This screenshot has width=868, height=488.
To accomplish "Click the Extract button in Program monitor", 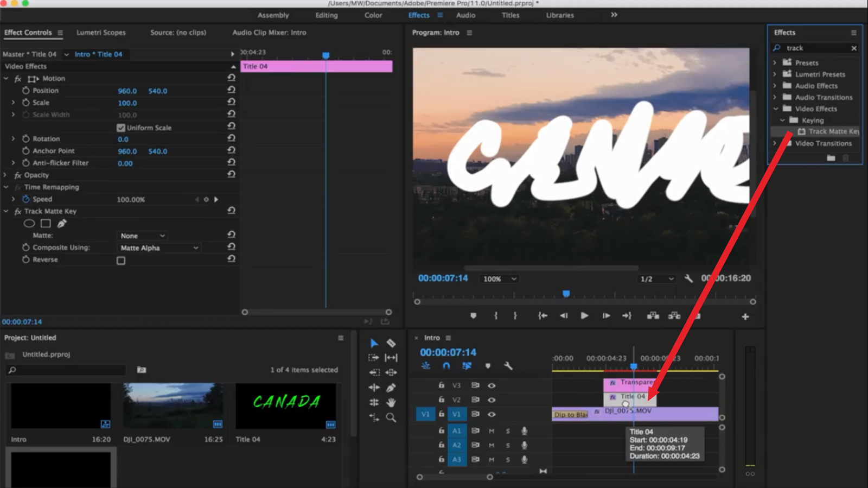I will tap(674, 316).
